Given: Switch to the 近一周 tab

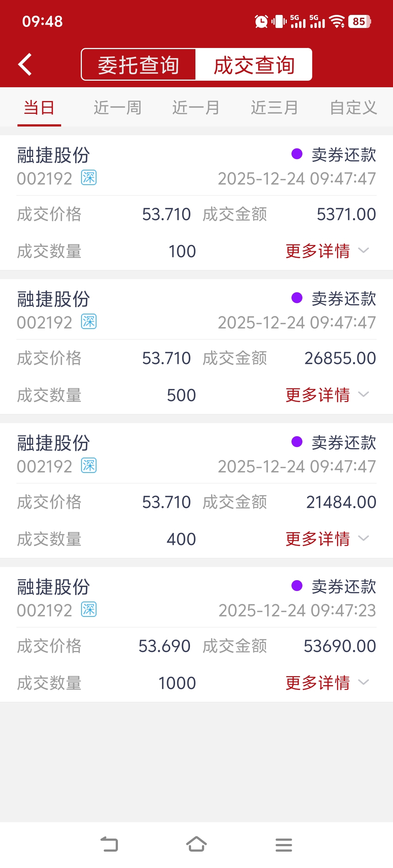Looking at the screenshot, I should click(118, 108).
